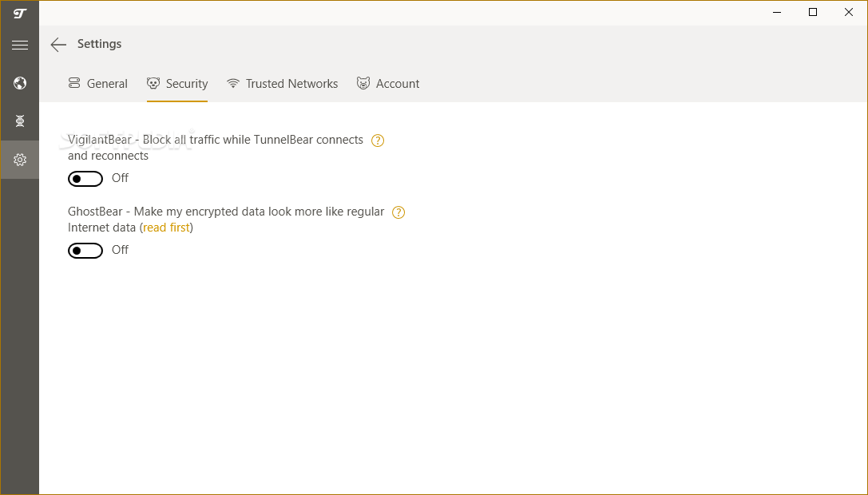Go back using the arrow icon

(58, 44)
